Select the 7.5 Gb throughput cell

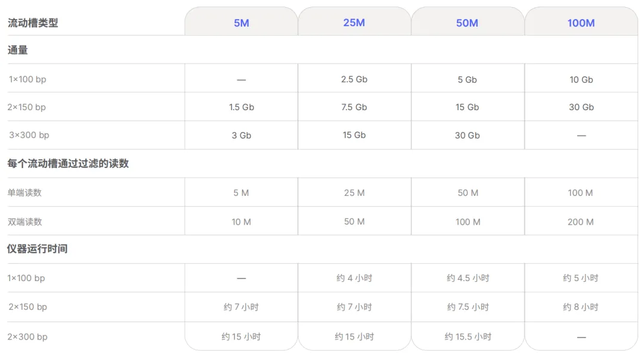[354, 107]
